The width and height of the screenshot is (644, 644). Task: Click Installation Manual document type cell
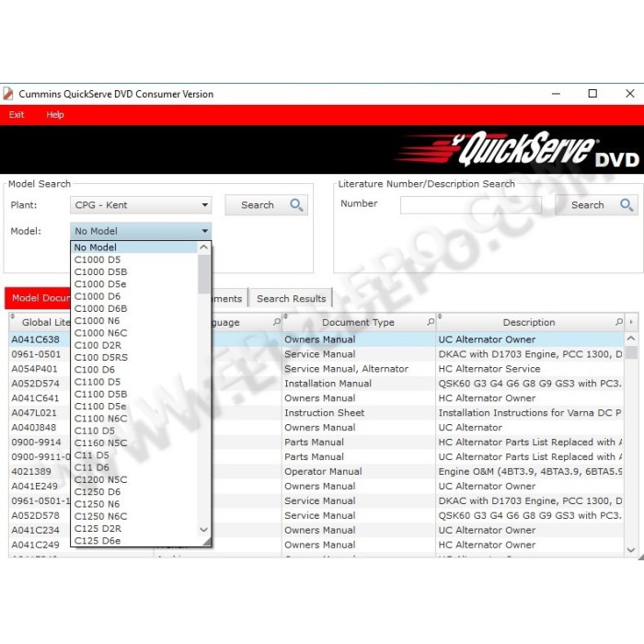(x=359, y=384)
